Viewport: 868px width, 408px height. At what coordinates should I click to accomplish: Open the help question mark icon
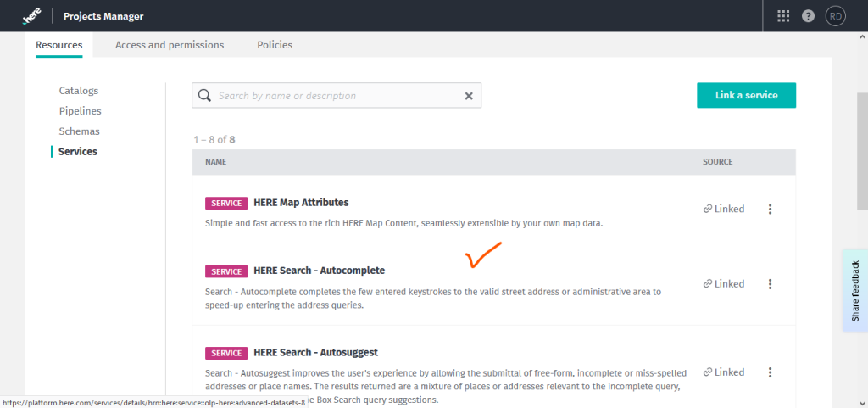(x=808, y=16)
